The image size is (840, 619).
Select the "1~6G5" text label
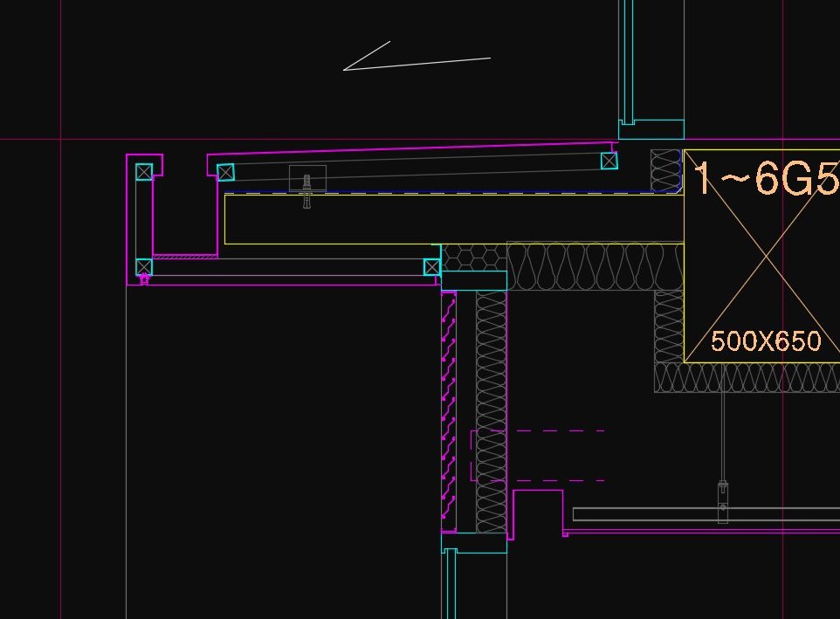[765, 178]
